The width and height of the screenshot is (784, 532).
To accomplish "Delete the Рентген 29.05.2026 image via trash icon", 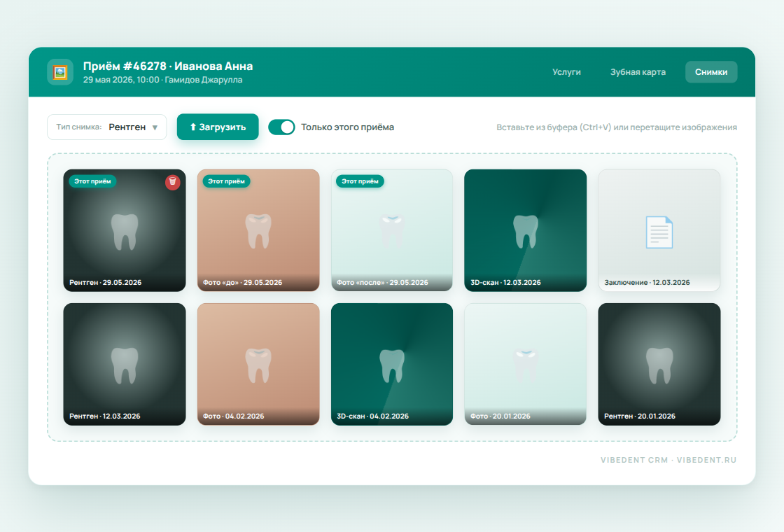I will (172, 182).
